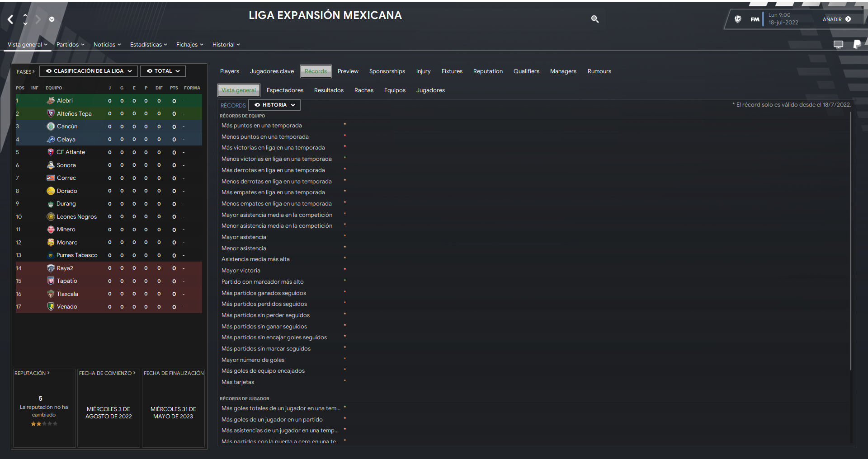The image size is (868, 459).
Task: Click the records list vertical scrollbar
Action: [x=851, y=241]
